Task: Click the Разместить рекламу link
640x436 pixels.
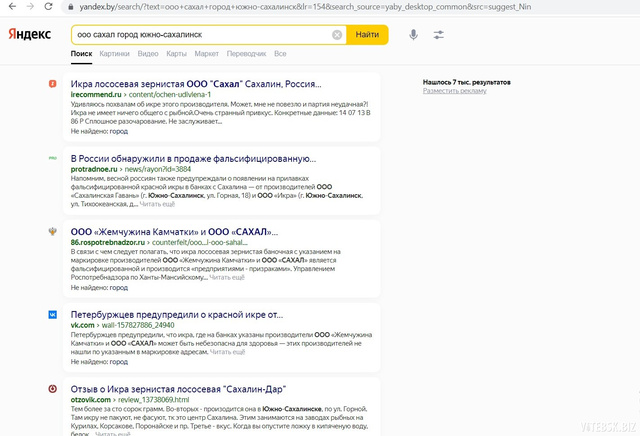Action: [455, 91]
